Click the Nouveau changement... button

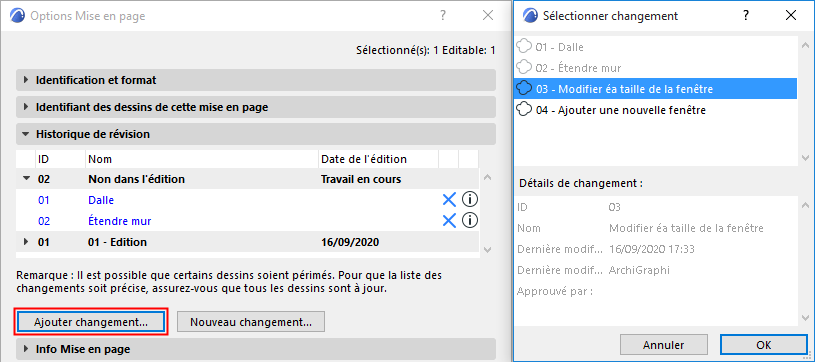click(x=251, y=321)
